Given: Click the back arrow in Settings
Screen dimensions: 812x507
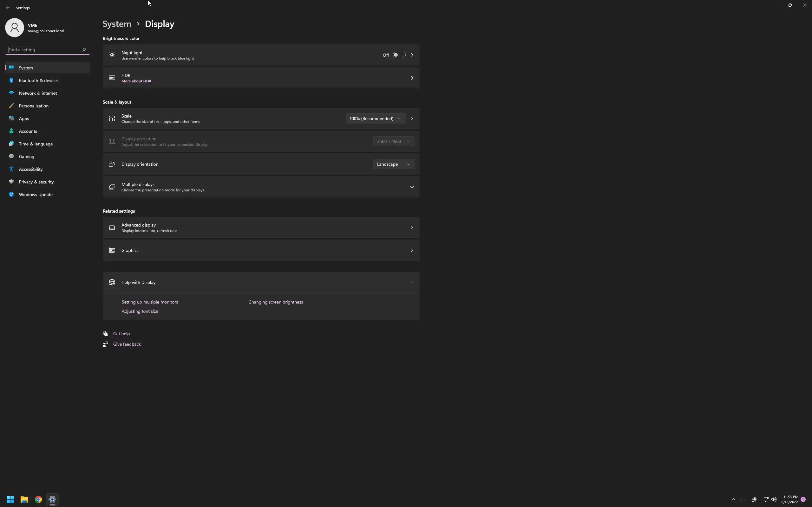Looking at the screenshot, I should (x=7, y=8).
